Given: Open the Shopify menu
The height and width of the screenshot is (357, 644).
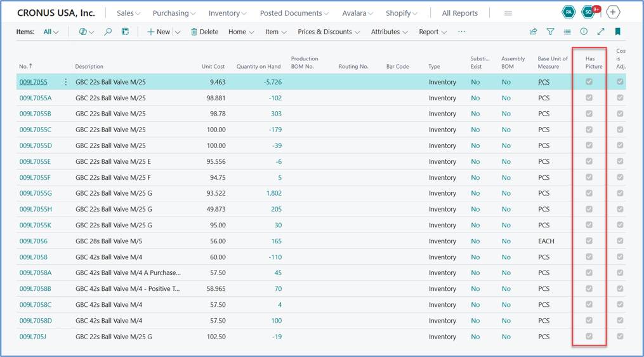Looking at the screenshot, I should point(402,13).
